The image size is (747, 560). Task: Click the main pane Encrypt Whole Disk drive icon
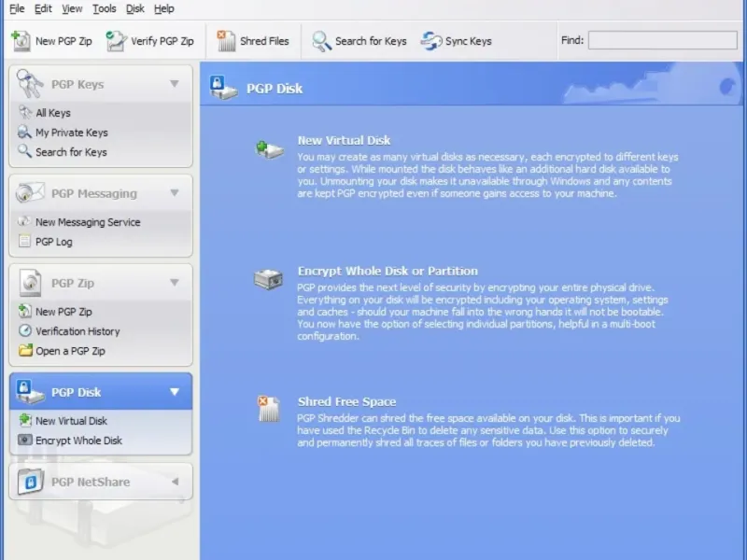268,279
